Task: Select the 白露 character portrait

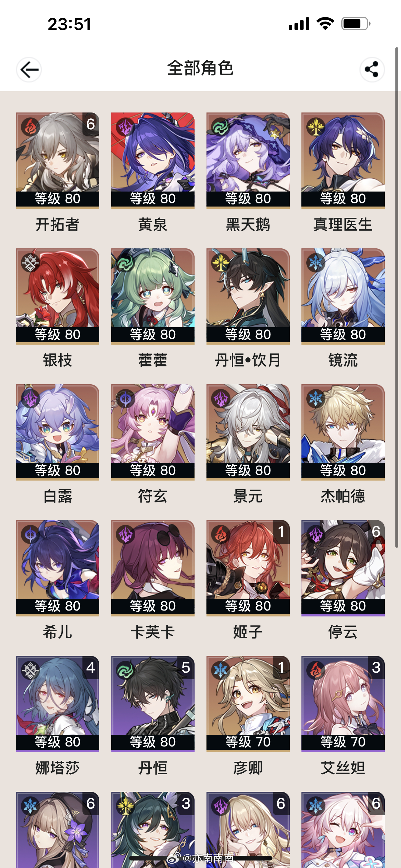Action: point(57,432)
